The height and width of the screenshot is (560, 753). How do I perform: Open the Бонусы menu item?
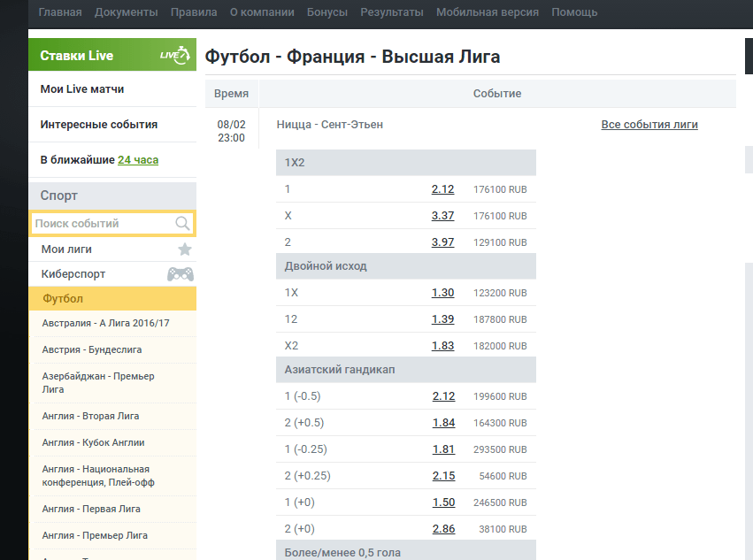[327, 12]
